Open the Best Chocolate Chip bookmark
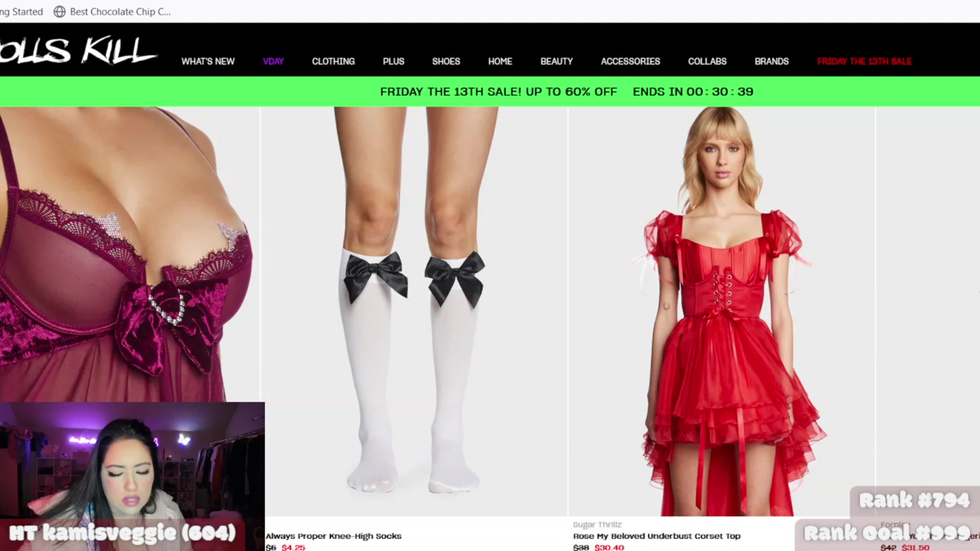Screen dimensions: 980x551 [x=112, y=11]
